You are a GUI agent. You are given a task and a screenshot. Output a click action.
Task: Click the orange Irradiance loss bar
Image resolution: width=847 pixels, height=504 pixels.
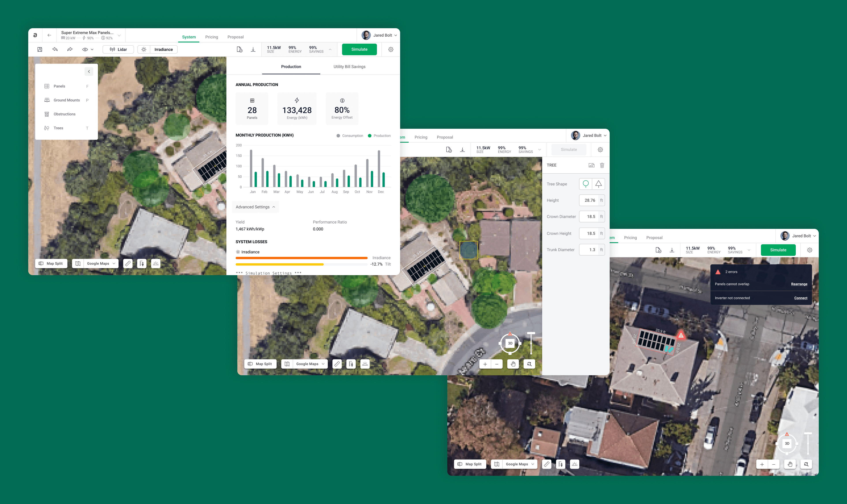301,258
